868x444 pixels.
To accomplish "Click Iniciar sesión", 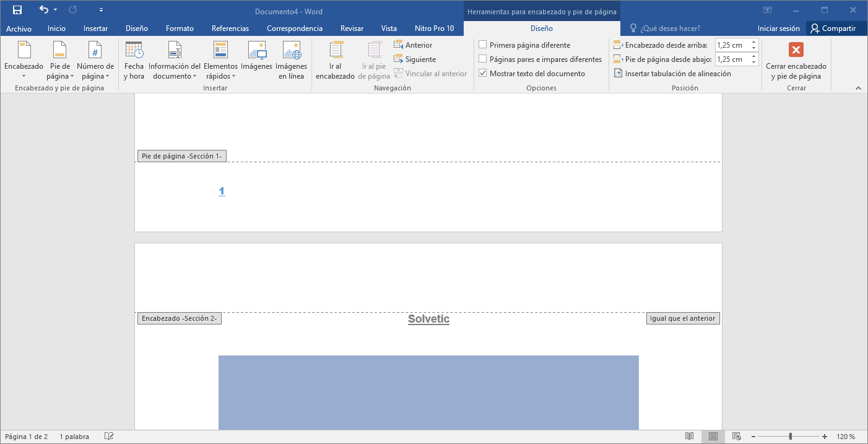I will (778, 28).
